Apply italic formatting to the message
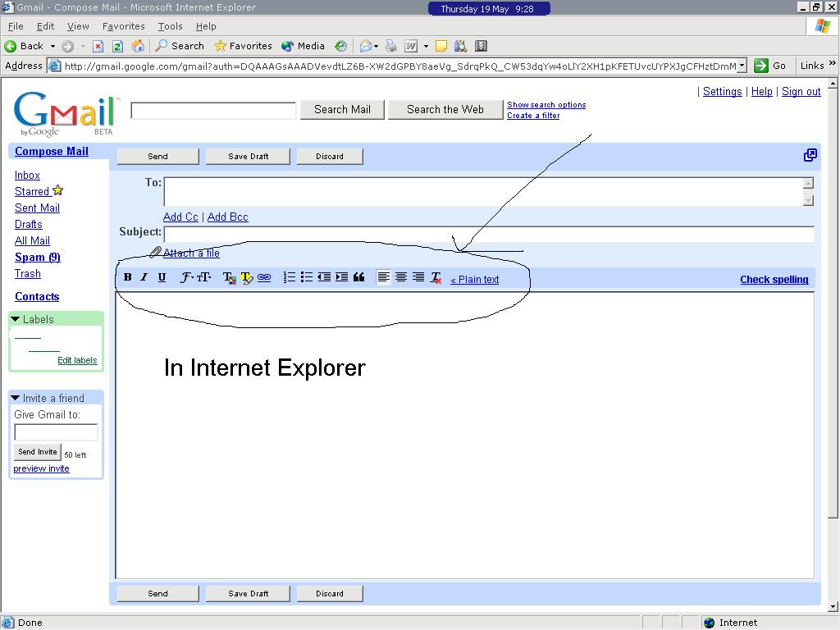This screenshot has width=840, height=630. 144,277
